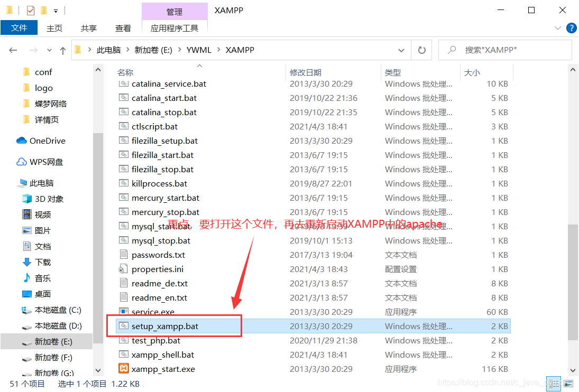Viewport: 579px width, 392px height.
Task: Open the 查看 ribbon tab
Action: point(123,28)
